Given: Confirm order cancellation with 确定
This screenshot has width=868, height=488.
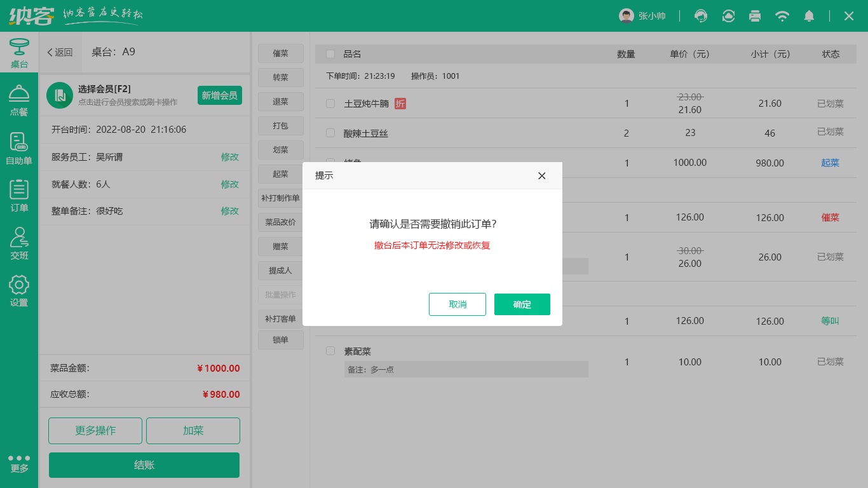Looking at the screenshot, I should coord(522,304).
